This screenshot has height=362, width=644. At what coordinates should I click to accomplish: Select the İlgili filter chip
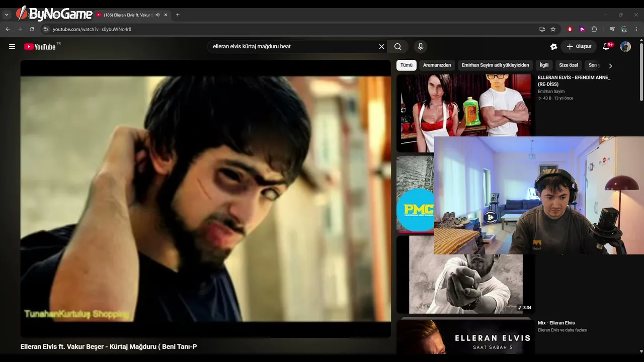coord(544,65)
